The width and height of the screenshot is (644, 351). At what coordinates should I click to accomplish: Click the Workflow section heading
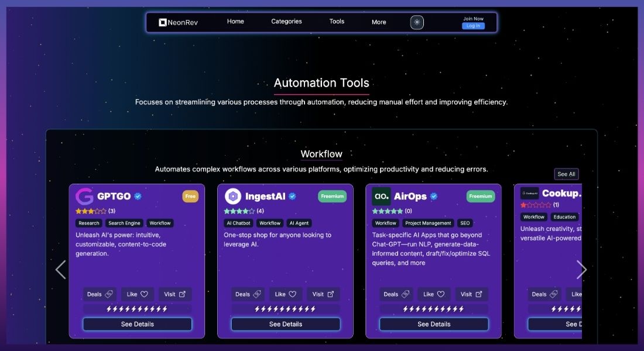pyautogui.click(x=321, y=154)
